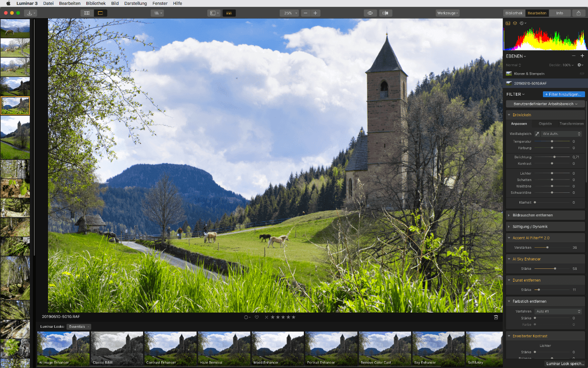Click the Luminar Look speichern button
Viewport: 588px width, 368px height.
coord(565,364)
